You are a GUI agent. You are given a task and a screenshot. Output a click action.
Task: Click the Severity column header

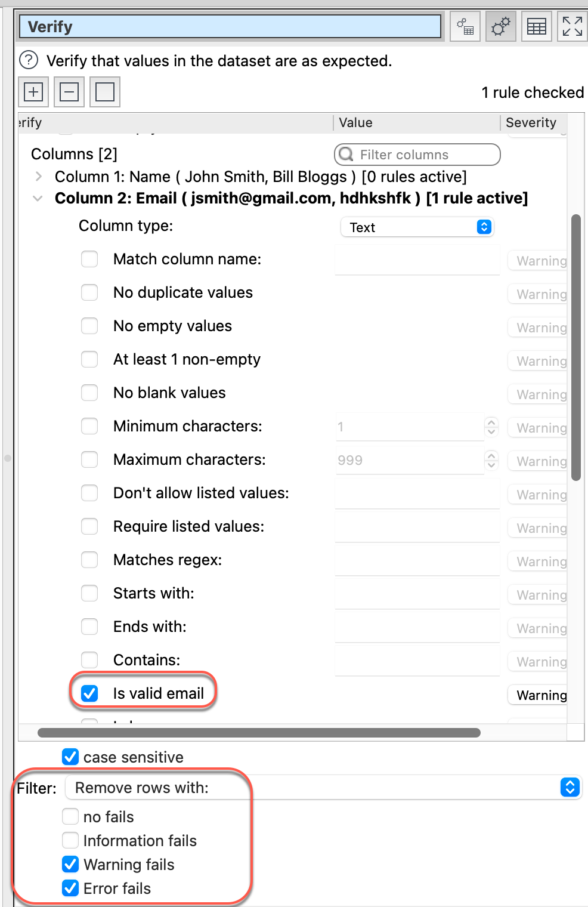[531, 123]
